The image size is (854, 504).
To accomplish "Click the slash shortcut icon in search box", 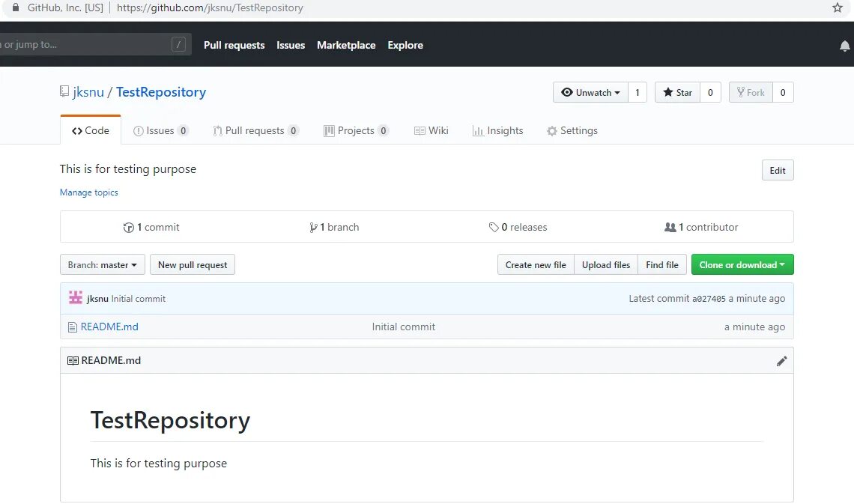I will (178, 45).
